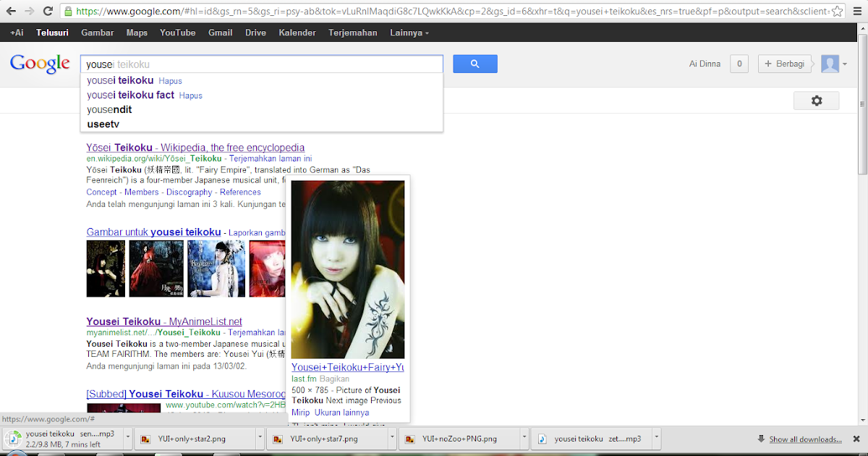Click the browser forward arrow
The image size is (868, 456).
tap(29, 12)
